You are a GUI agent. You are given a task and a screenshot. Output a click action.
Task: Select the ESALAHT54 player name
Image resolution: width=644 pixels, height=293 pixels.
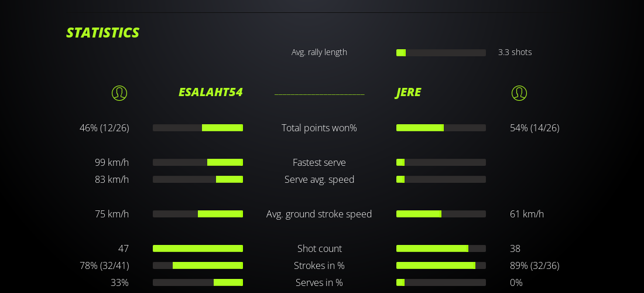pos(211,93)
